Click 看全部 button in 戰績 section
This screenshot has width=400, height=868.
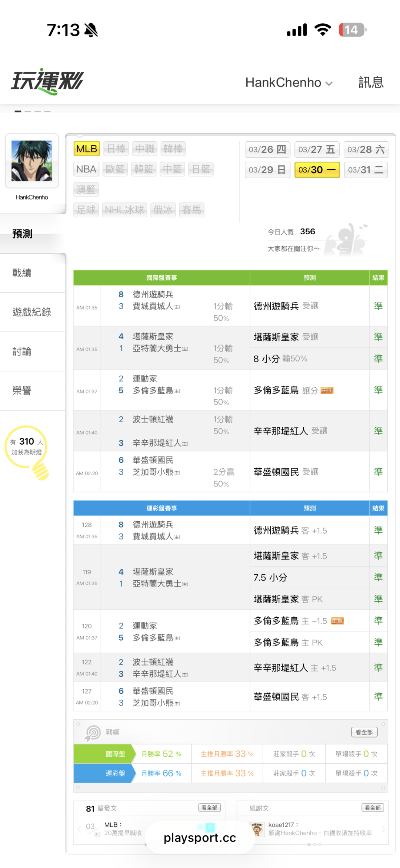[x=364, y=732]
